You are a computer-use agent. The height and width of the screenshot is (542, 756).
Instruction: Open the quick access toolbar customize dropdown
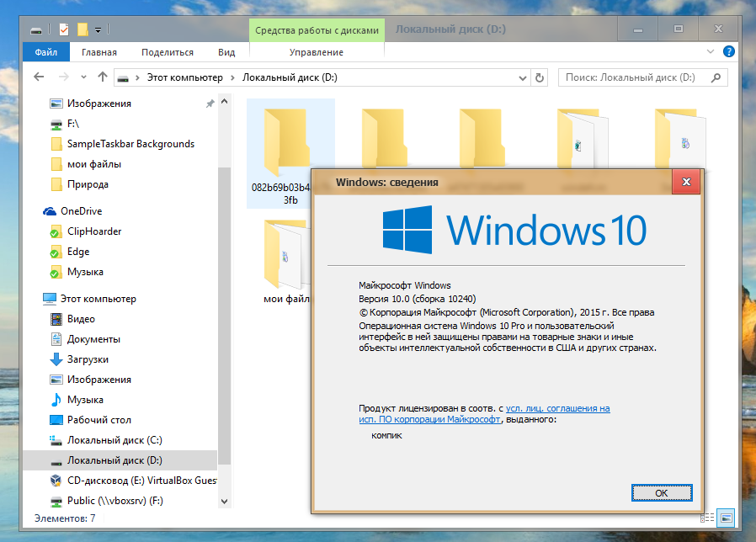(98, 30)
